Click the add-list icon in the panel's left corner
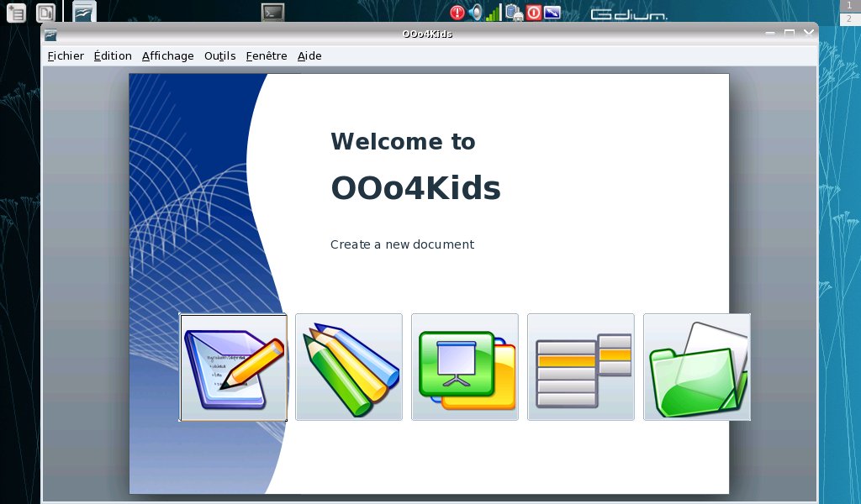The height and width of the screenshot is (504, 861). point(16,13)
